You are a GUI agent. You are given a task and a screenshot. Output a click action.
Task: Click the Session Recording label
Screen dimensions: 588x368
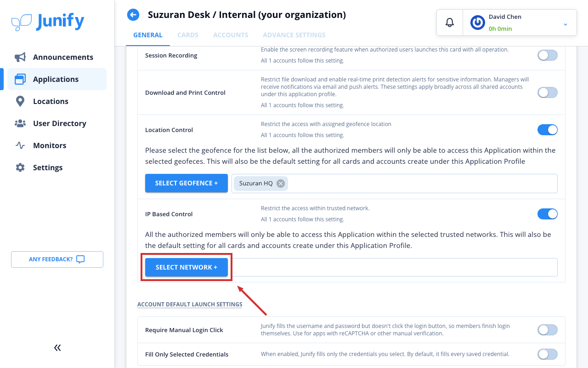click(x=171, y=56)
